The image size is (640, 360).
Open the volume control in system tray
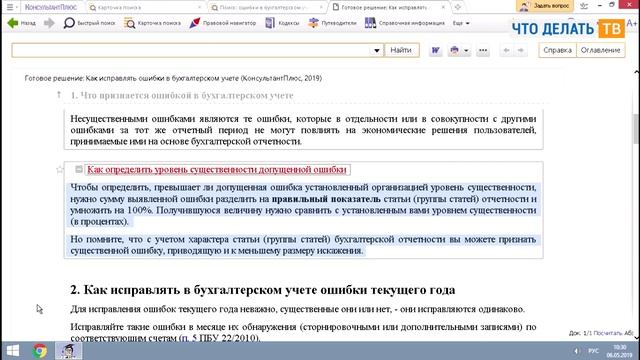pos(576,351)
